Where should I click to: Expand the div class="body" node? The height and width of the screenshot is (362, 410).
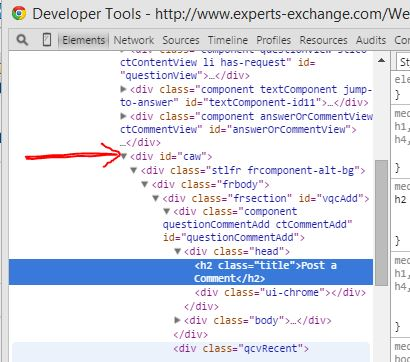[178, 320]
